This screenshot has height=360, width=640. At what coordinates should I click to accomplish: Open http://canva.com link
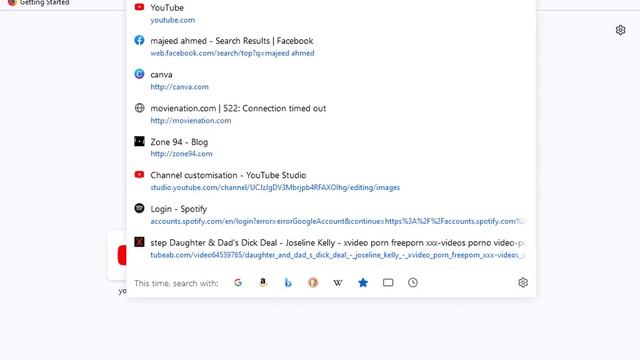click(179, 87)
